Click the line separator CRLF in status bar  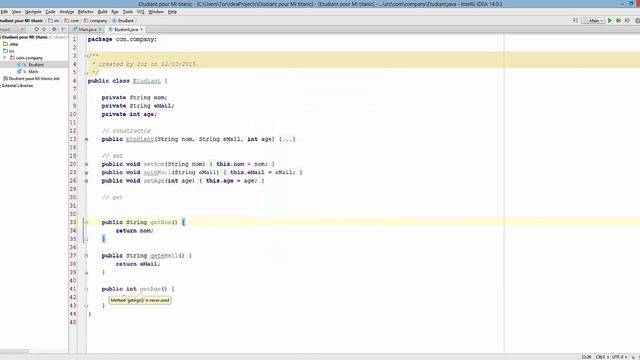pos(602,357)
